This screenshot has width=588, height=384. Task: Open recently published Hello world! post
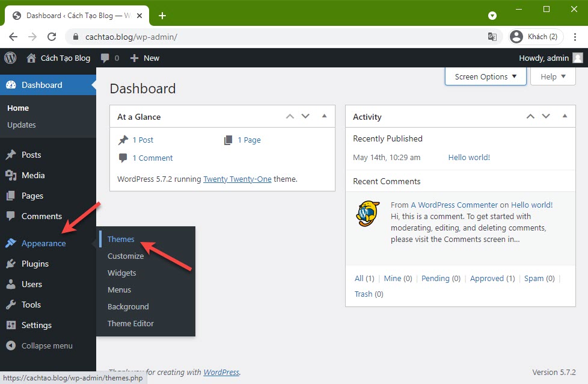469,157
